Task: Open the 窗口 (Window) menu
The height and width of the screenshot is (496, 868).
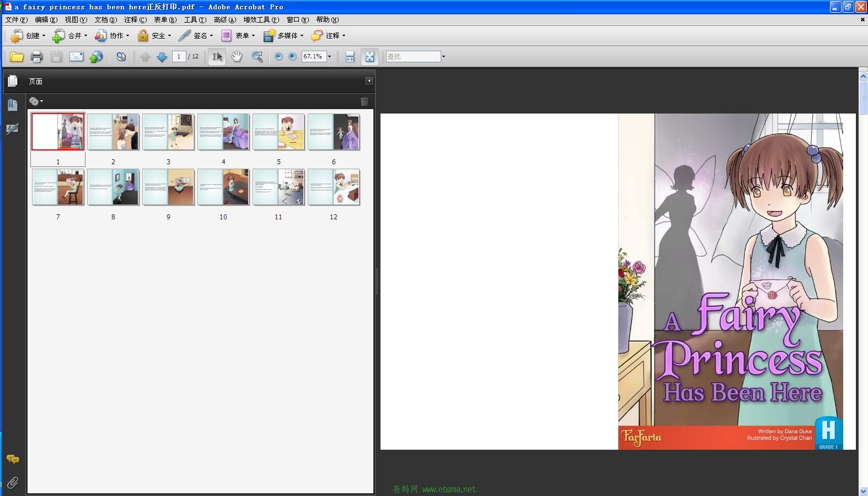Action: point(297,20)
